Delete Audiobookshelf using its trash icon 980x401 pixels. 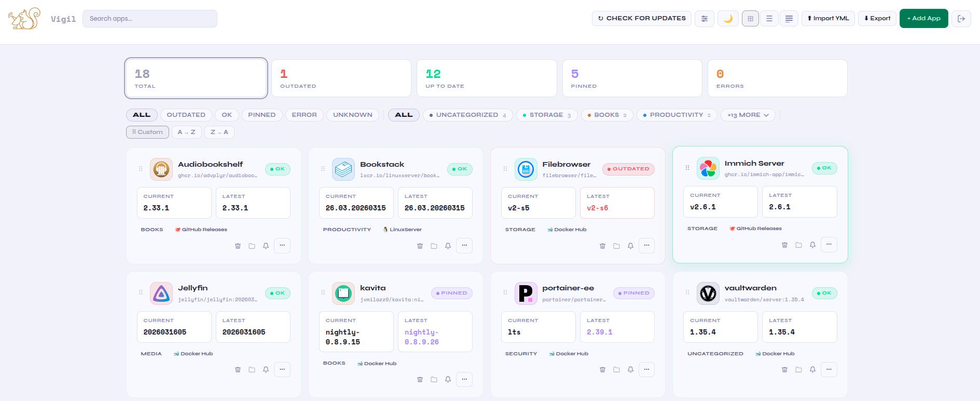pos(238,246)
